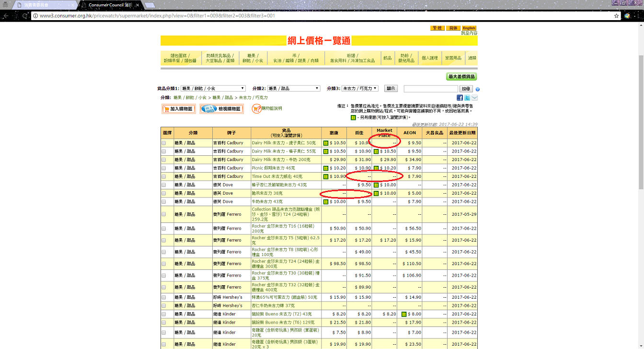Image resolution: width=644 pixels, height=349 pixels.
Task: Switch language to 简体
Action: coord(453,28)
